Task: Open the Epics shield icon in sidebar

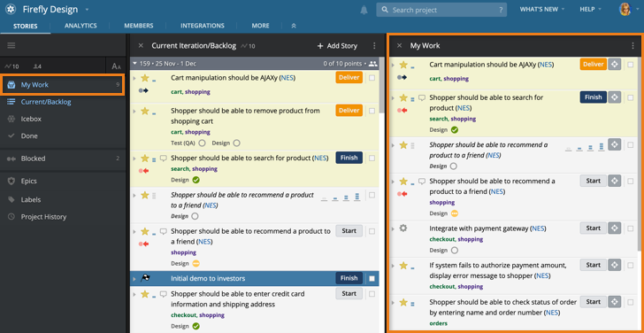Action: 11,181
